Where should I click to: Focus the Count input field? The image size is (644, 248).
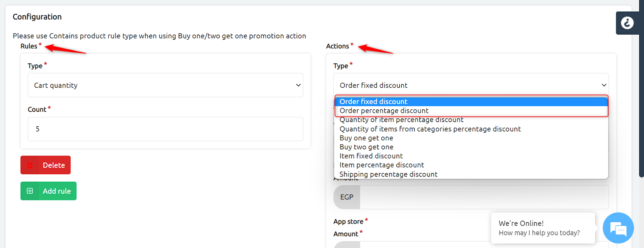165,129
